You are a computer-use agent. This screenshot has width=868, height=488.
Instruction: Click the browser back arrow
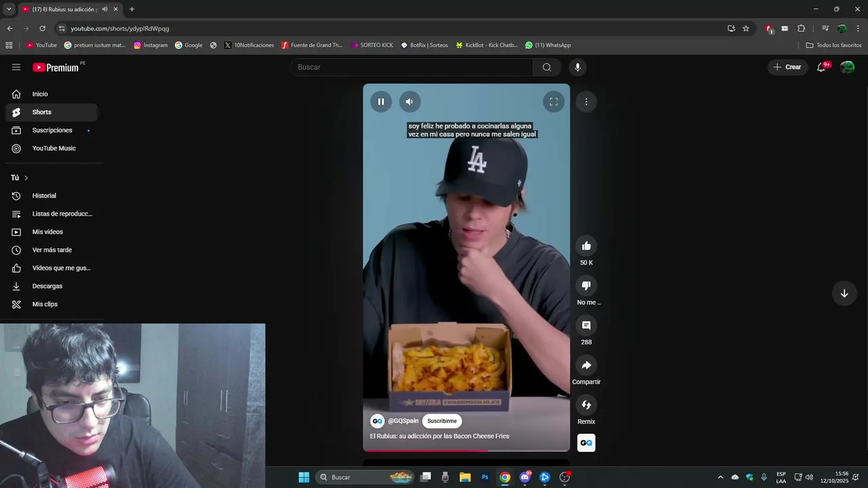pyautogui.click(x=9, y=28)
